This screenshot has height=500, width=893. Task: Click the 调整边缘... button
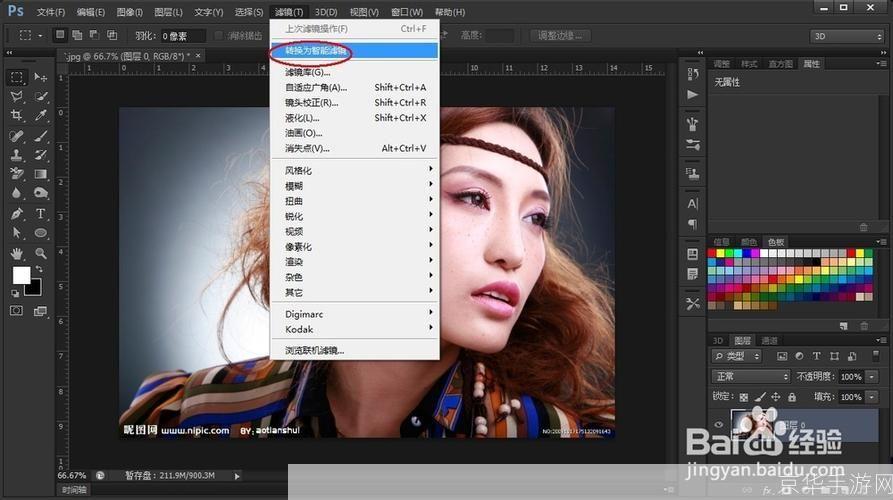pos(560,35)
